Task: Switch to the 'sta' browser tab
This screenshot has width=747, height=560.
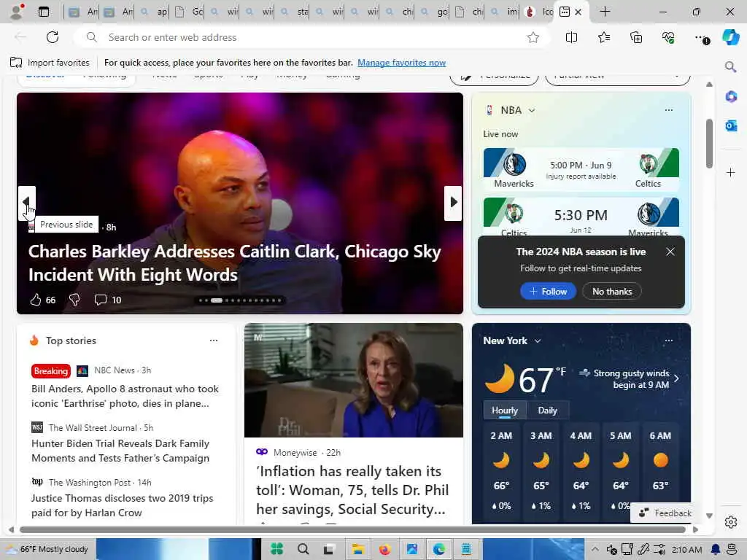Action: pyautogui.click(x=295, y=12)
